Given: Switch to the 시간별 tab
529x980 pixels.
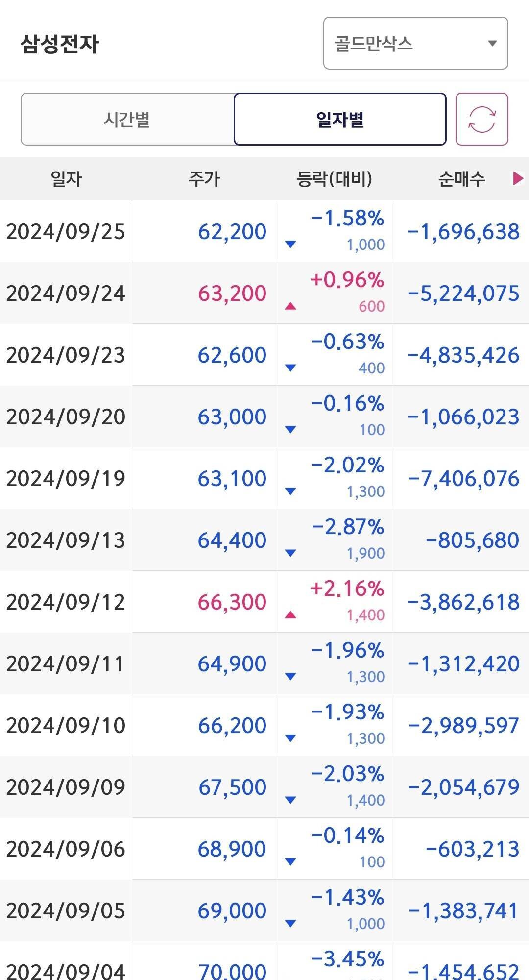Looking at the screenshot, I should 127,119.
